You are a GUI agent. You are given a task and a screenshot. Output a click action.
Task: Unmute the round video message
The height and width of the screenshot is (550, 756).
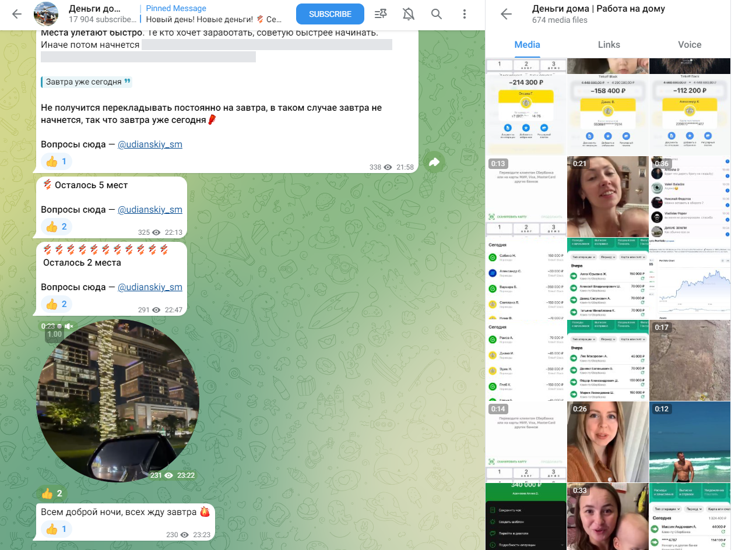click(x=69, y=326)
